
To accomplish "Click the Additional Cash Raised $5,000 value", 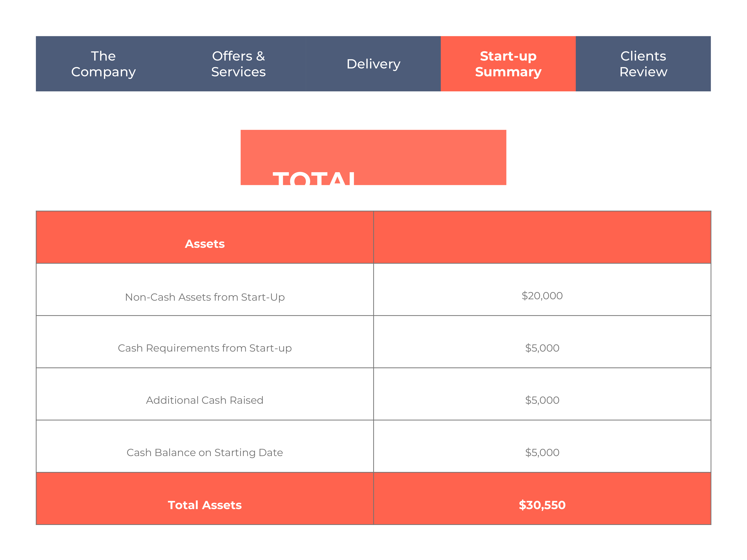I will (x=542, y=400).
